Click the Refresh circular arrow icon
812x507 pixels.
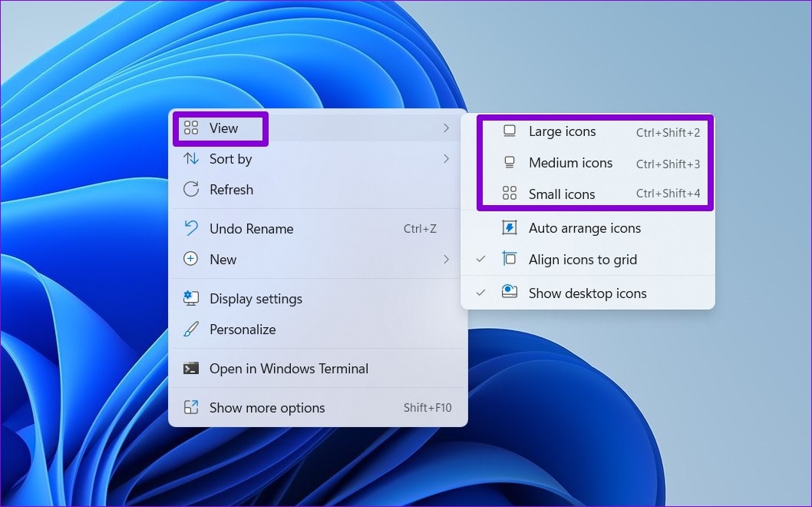point(191,189)
